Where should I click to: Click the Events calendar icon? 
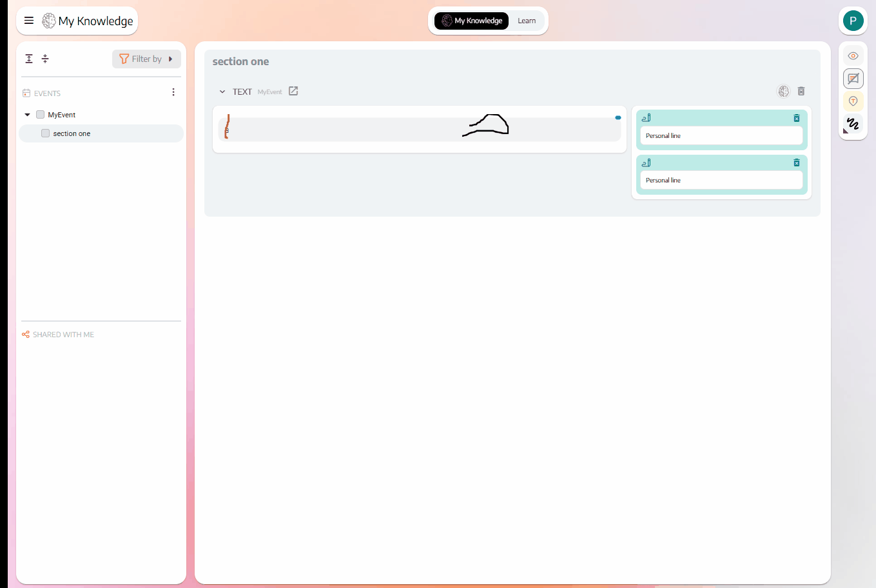click(x=26, y=93)
